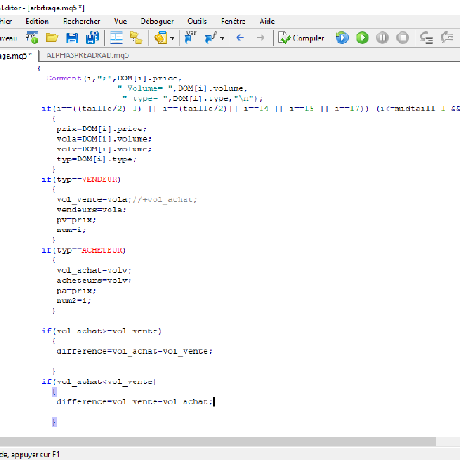
Task: Start debugging with the blue play icon
Action: [x=342, y=38]
